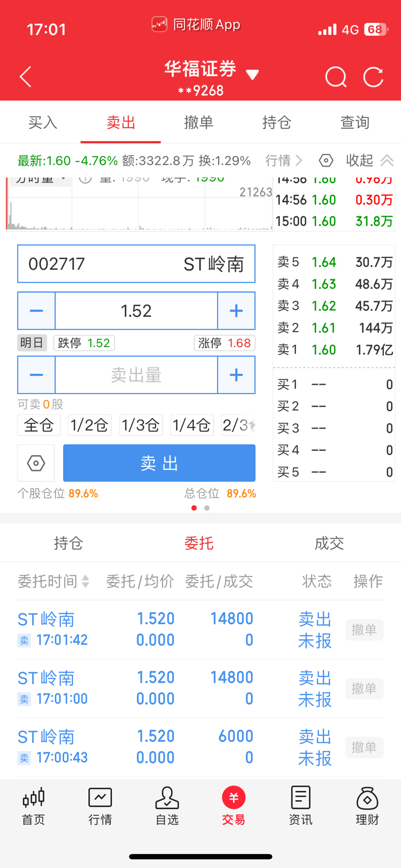The image size is (401, 868).
Task: Go to 资讯 in bottom navigation
Action: click(301, 806)
